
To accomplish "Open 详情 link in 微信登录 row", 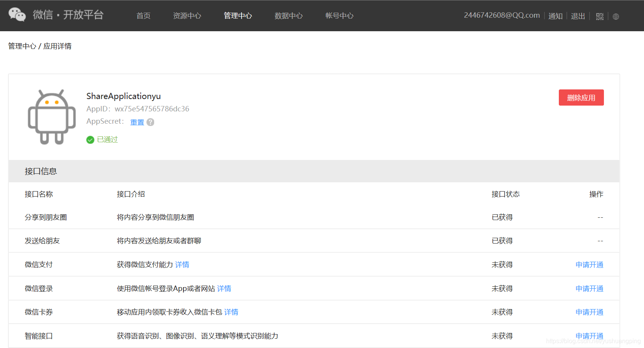I will click(224, 289).
